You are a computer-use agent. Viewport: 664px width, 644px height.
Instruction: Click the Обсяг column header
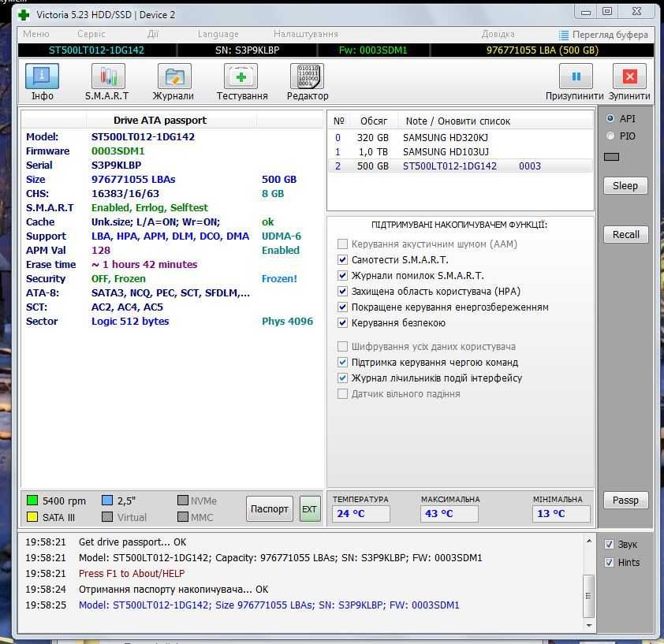[x=374, y=121]
